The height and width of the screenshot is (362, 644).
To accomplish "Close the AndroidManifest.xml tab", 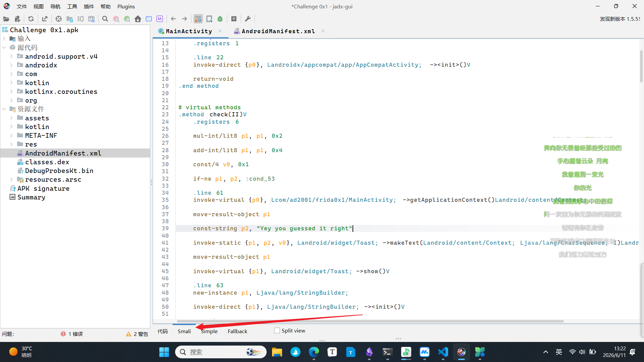I will pyautogui.click(x=323, y=31).
